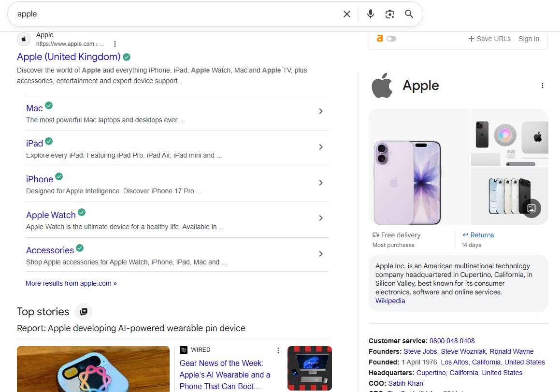560x392 pixels.
Task: Expand the Accessories sitelink chevron
Action: click(320, 254)
